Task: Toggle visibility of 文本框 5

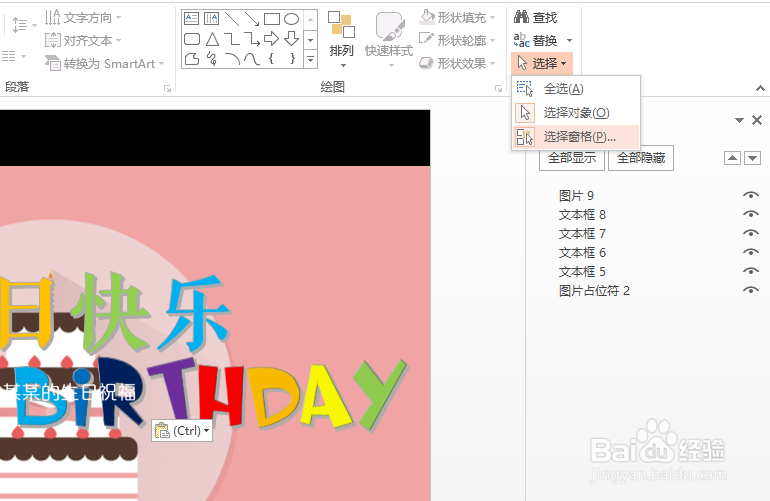Action: (x=750, y=271)
